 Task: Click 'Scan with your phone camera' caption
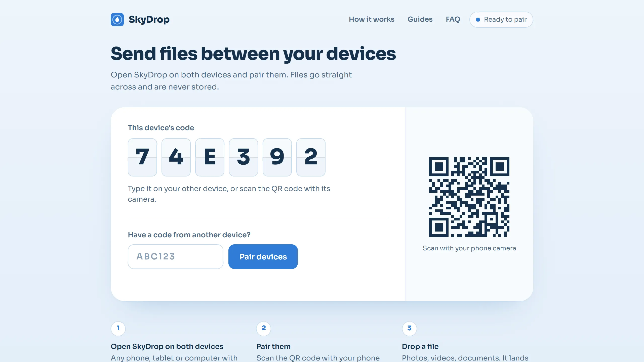[x=469, y=248]
